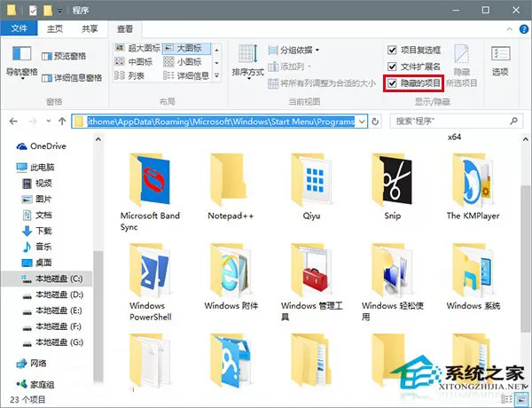The height and width of the screenshot is (408, 532).
Task: Select the Sort by (排序方式) icon
Action: coord(248,61)
